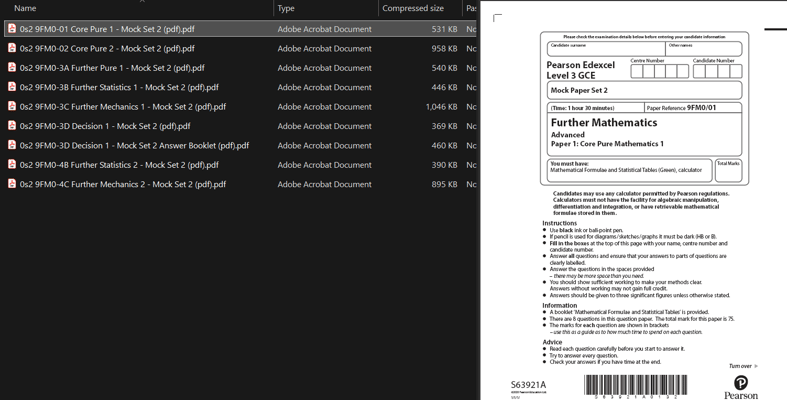Click PDF icon of Core Pure 2 file
The height and width of the screenshot is (400, 787).
click(x=12, y=48)
